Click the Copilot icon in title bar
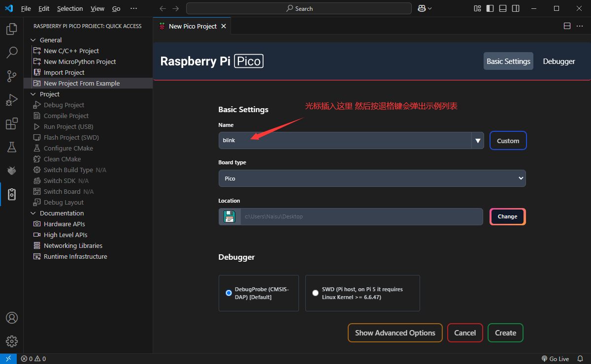The width and height of the screenshot is (591, 364). pyautogui.click(x=421, y=8)
